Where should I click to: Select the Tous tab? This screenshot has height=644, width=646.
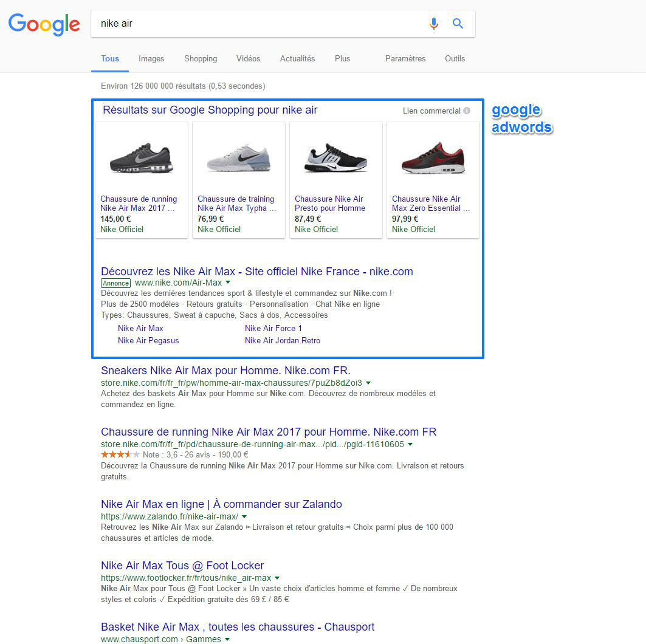(110, 58)
